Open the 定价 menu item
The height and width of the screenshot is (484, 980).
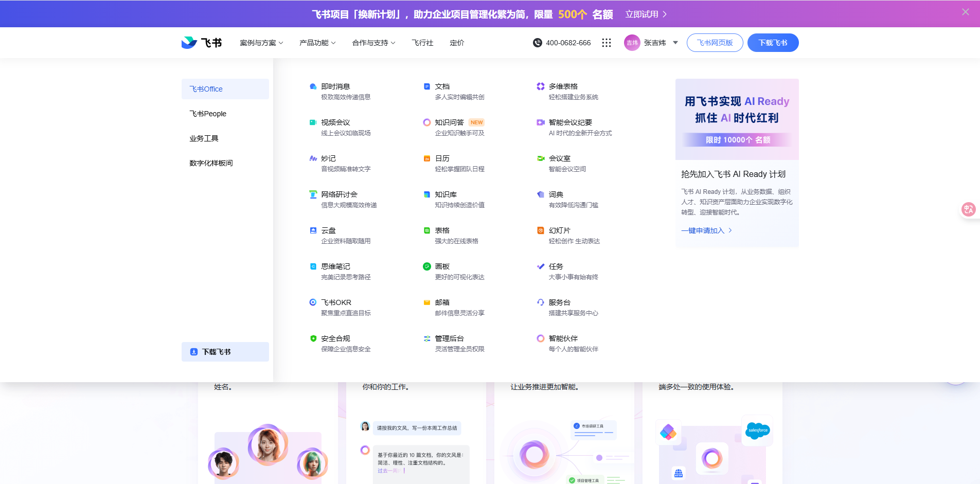(x=457, y=43)
